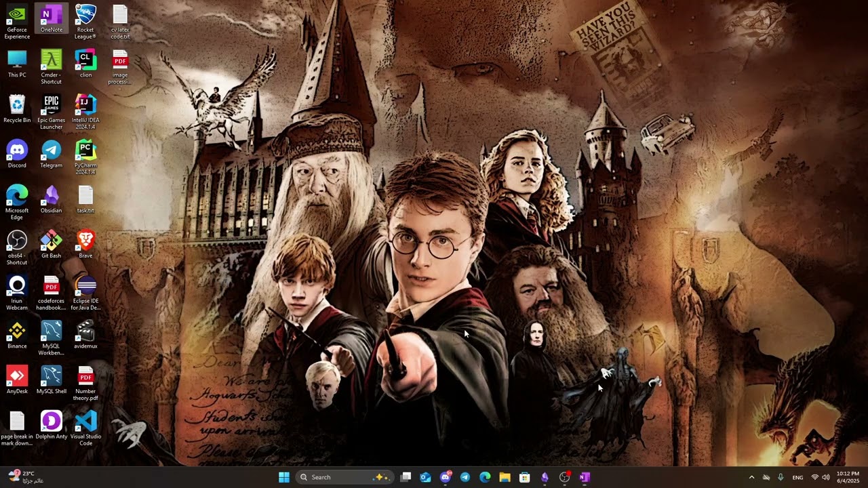Open the clock showing 10:12 PM
The height and width of the screenshot is (488, 868).
848,477
